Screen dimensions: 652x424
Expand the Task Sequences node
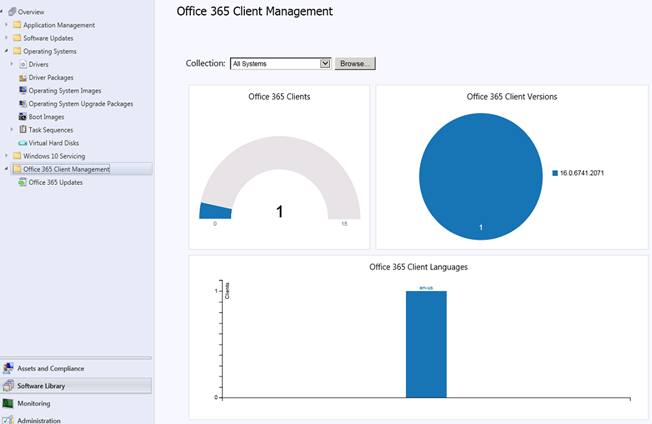[x=12, y=129]
